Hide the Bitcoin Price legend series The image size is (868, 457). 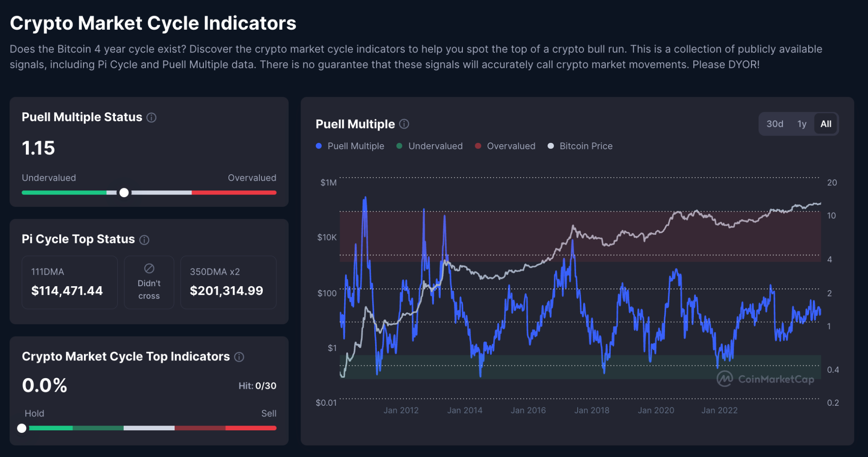tap(580, 146)
